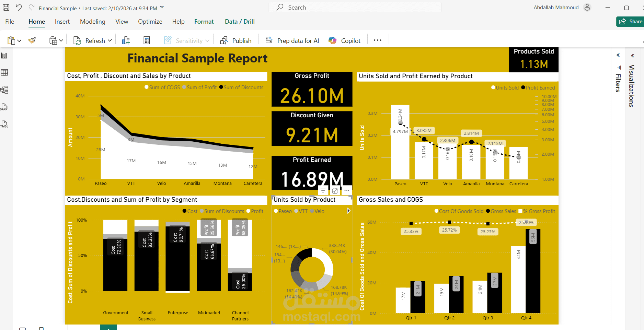Open the DAX query view
Viewport: 644px width, 330px height.
4,107
